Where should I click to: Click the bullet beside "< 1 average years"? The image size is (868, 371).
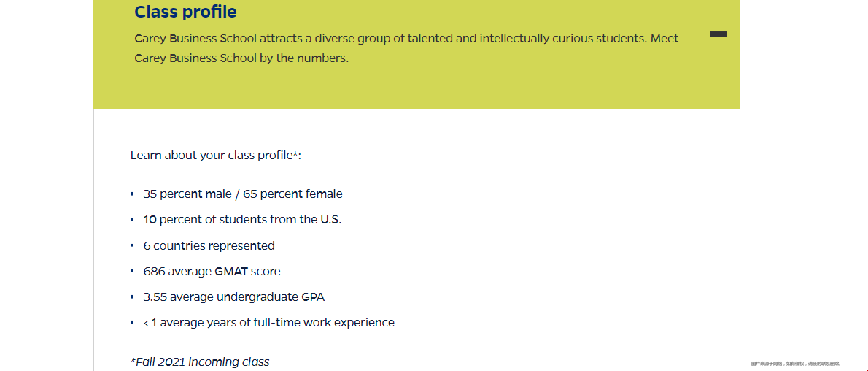(x=132, y=323)
